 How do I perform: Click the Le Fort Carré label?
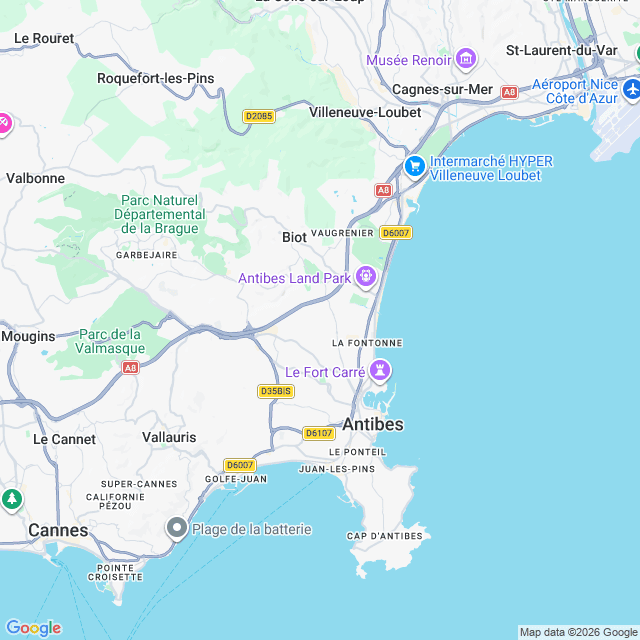pyautogui.click(x=325, y=372)
